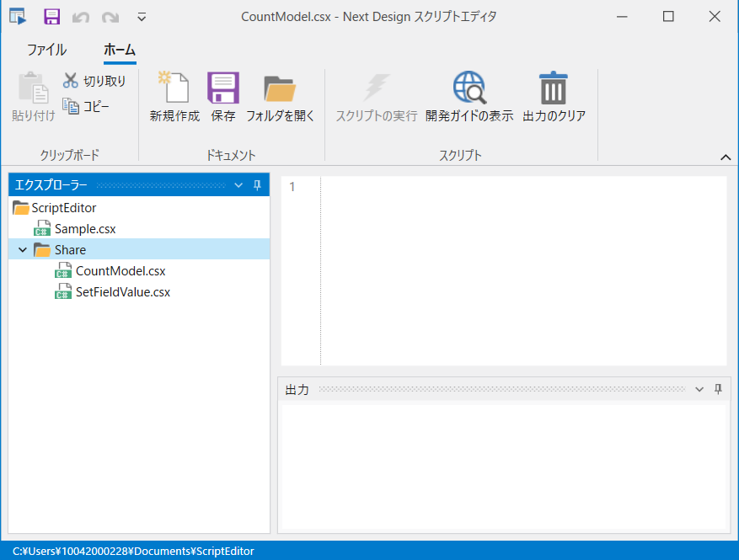Collapse the Share folder node arrow
Image resolution: width=739 pixels, height=560 pixels.
(23, 249)
